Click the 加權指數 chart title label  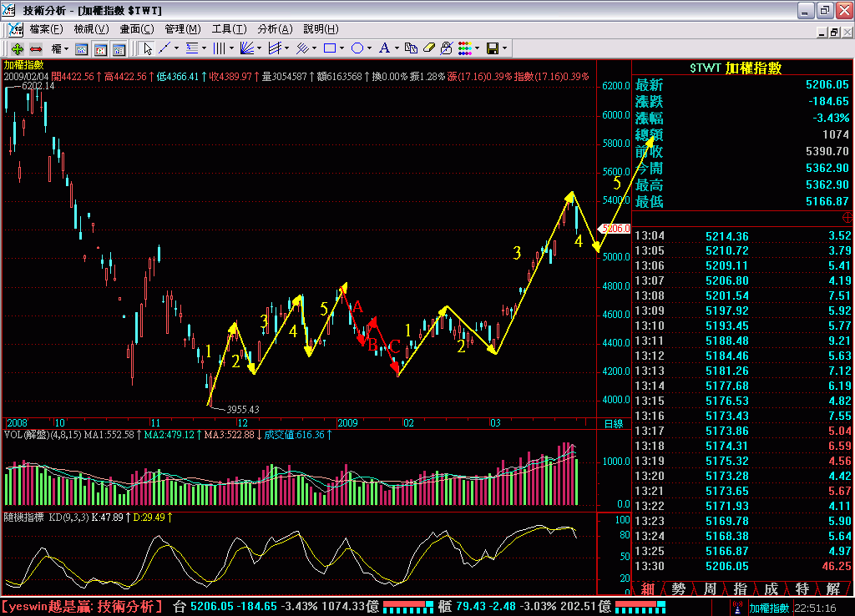(x=23, y=65)
